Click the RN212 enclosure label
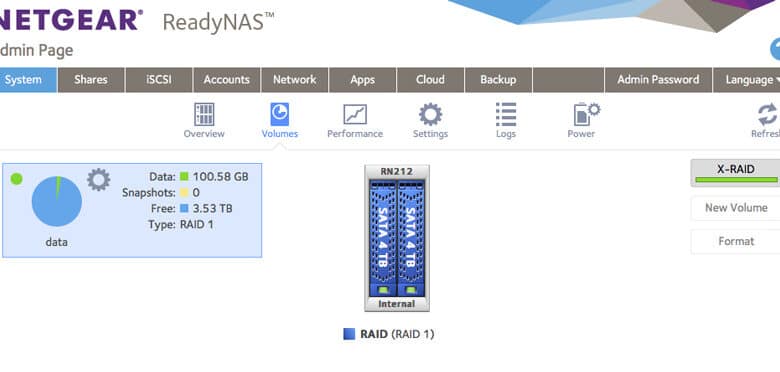Viewport: 780px width, 372px height. pos(396,172)
